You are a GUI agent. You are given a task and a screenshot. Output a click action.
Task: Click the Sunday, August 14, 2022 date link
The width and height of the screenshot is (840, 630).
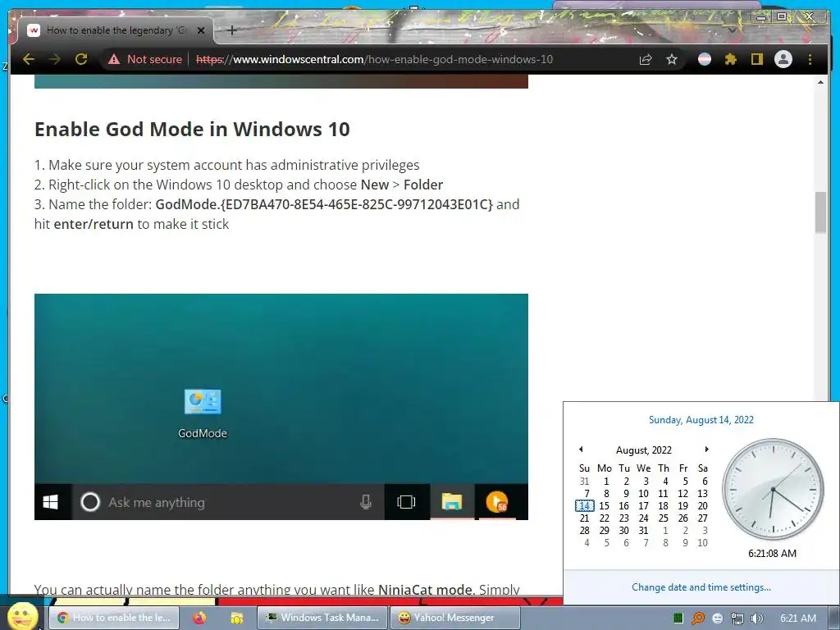coord(701,420)
